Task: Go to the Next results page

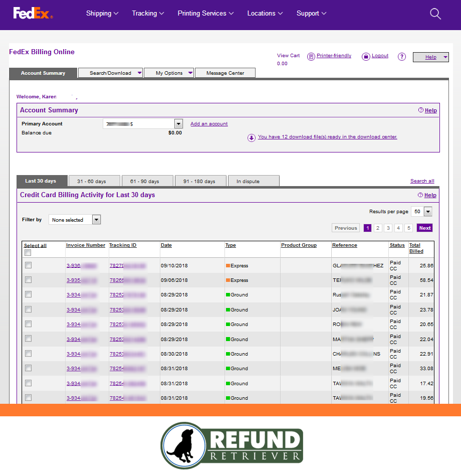Action: point(424,228)
